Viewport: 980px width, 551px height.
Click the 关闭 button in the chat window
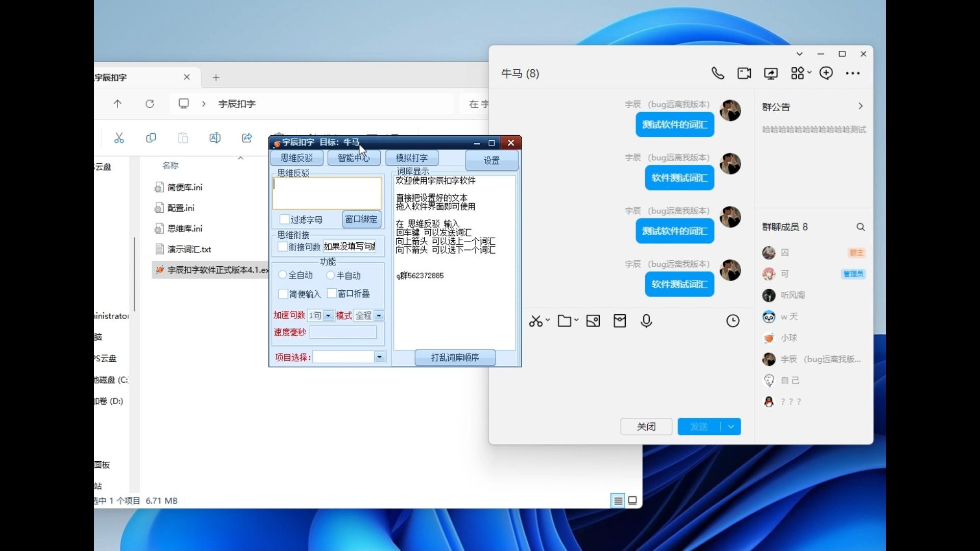[x=646, y=427]
